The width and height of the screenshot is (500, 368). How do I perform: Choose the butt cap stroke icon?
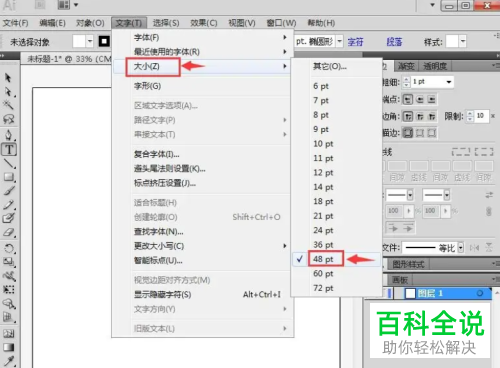tap(408, 99)
